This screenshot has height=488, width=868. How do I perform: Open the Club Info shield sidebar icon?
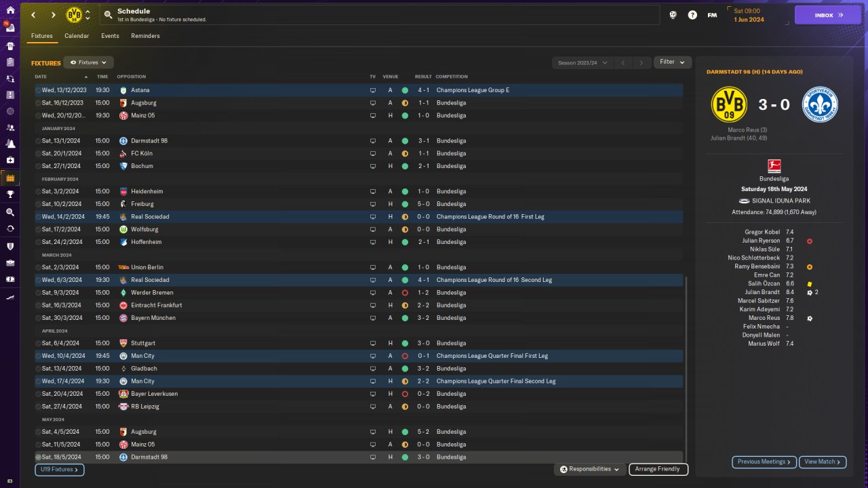pyautogui.click(x=10, y=246)
